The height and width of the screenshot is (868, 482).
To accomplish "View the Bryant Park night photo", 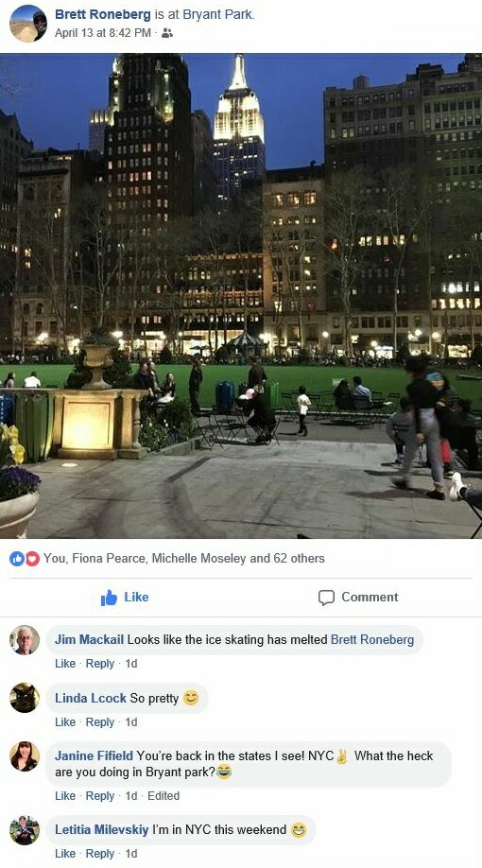I will (x=241, y=296).
